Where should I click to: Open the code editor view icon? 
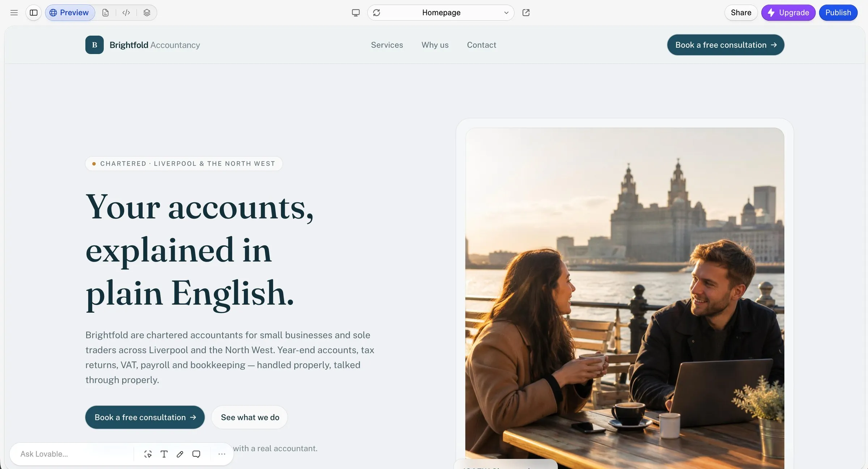click(126, 13)
